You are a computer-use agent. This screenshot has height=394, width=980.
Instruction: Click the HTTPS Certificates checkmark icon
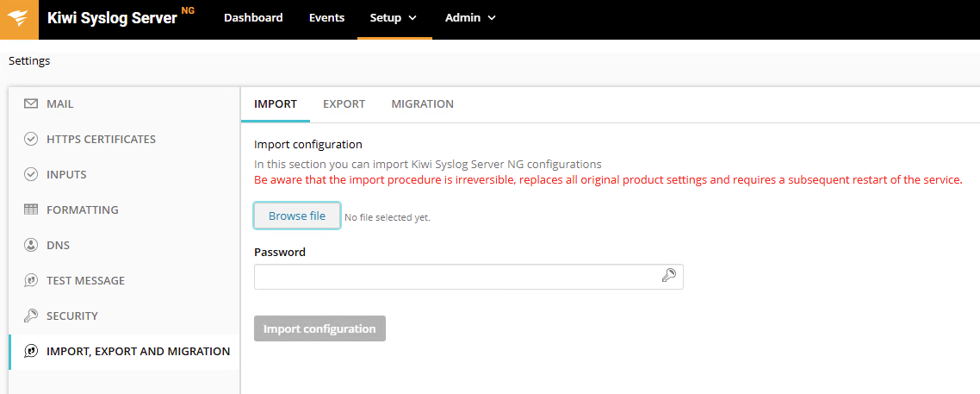[x=31, y=139]
